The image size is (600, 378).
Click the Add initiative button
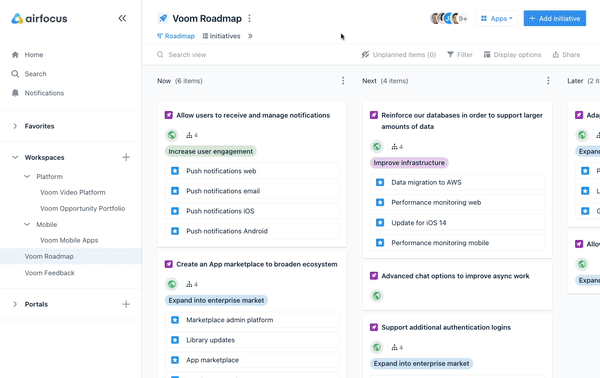tap(554, 18)
